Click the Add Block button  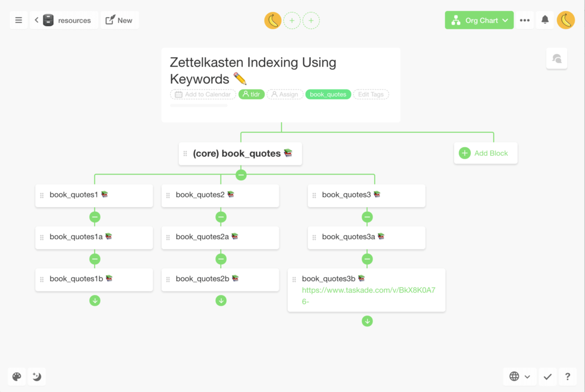point(485,153)
